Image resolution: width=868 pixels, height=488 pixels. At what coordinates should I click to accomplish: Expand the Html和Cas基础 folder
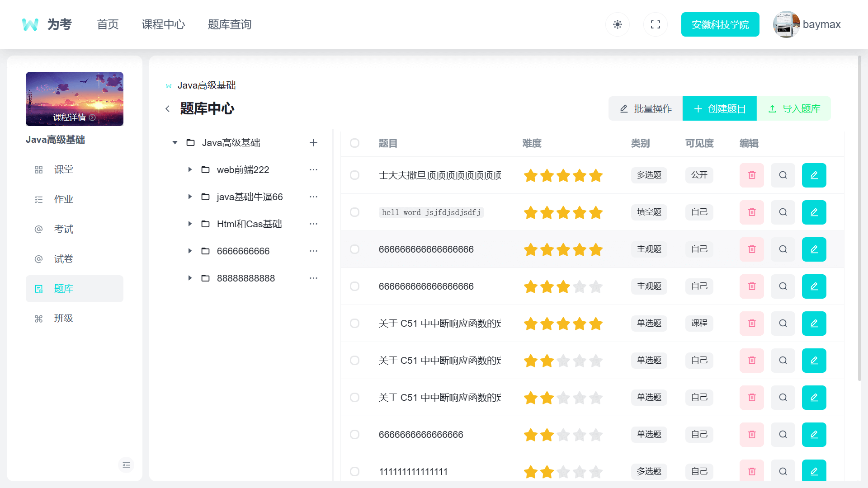tap(190, 224)
